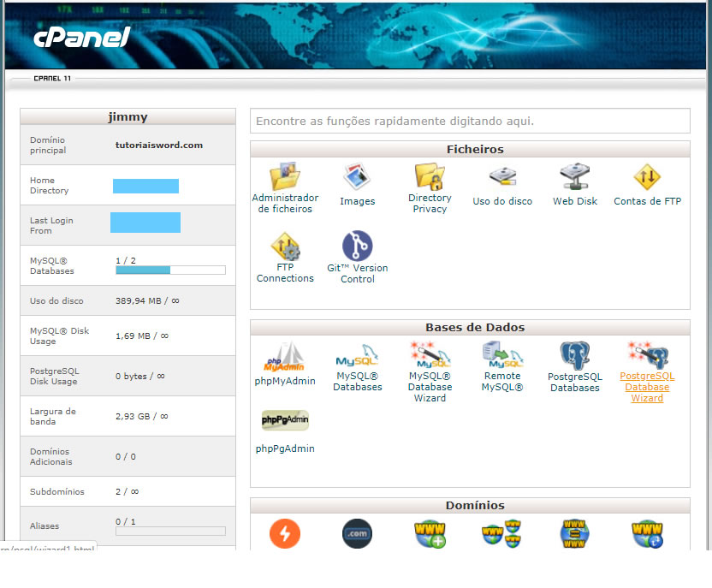Click the WWW globe redirect icon with blue arrows
This screenshot has height=588, width=712.
(x=647, y=534)
